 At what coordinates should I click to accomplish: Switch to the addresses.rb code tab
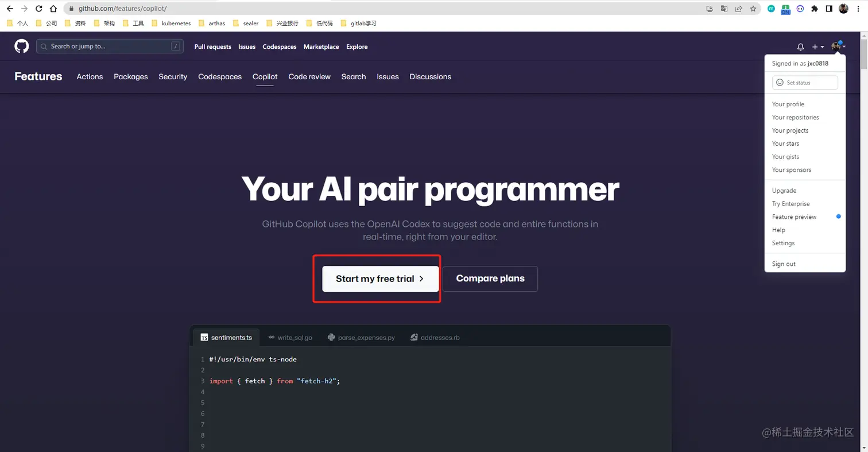point(435,338)
